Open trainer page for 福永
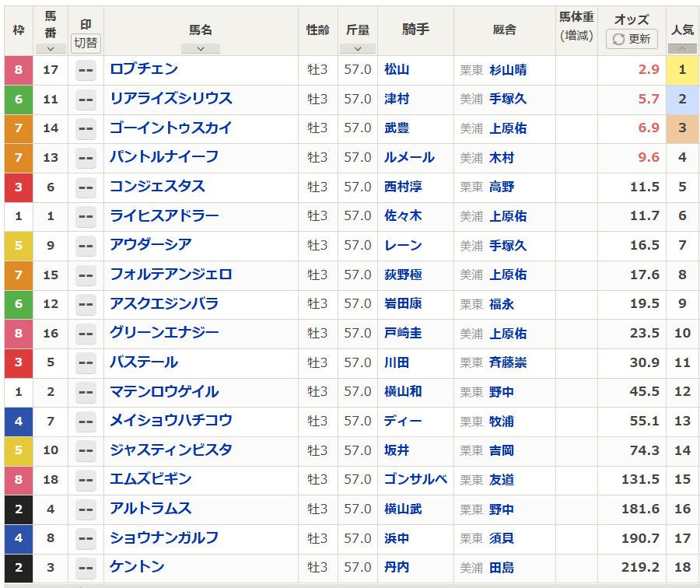This screenshot has width=700, height=588. 502,304
